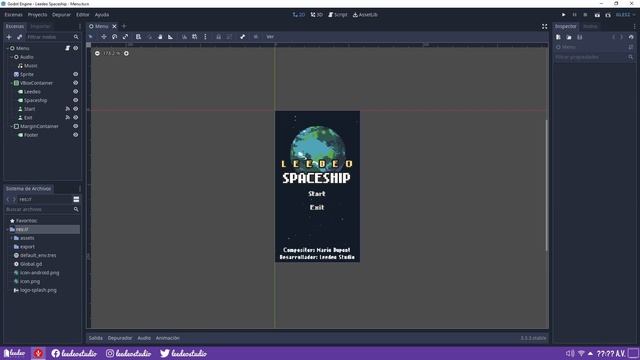Toggle file system split view icon
Viewport: 640px width, 360px height.
click(76, 199)
